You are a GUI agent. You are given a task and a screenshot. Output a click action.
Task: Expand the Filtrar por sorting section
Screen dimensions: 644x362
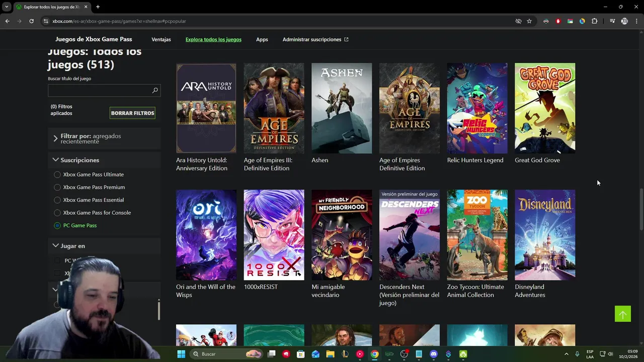pyautogui.click(x=104, y=138)
